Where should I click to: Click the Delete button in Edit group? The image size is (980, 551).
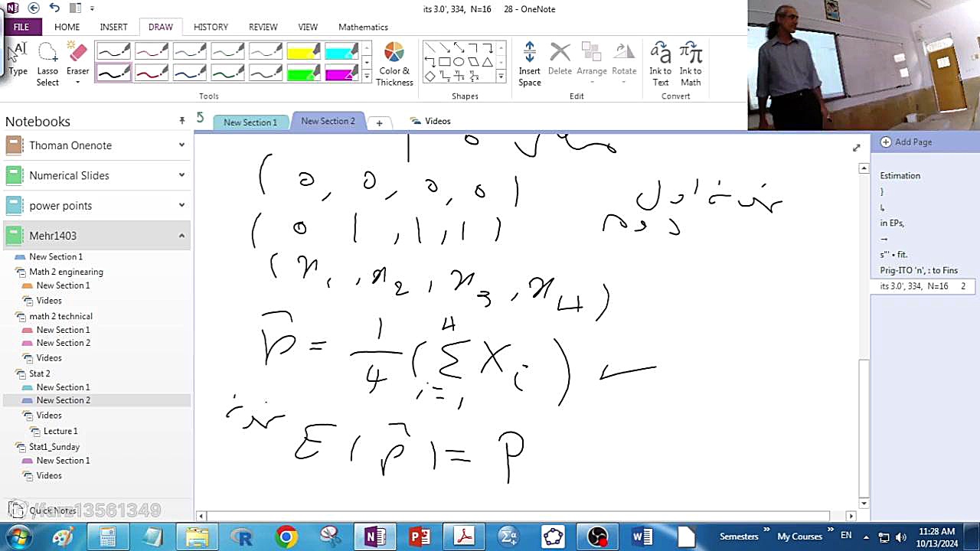pyautogui.click(x=560, y=59)
